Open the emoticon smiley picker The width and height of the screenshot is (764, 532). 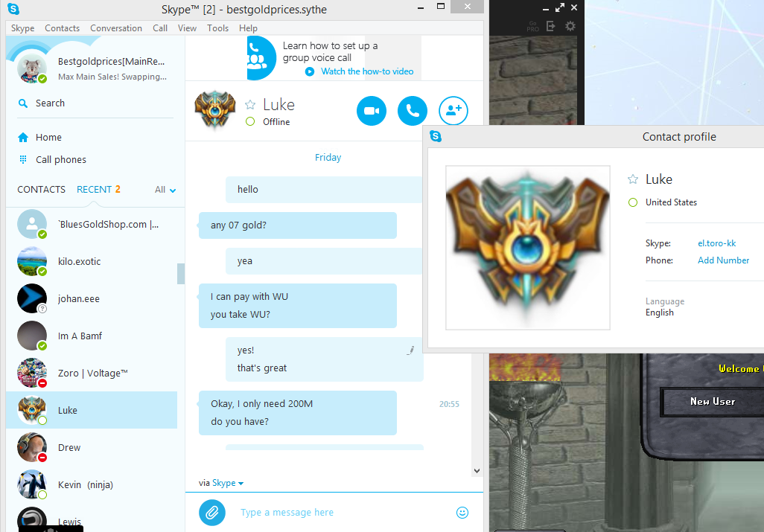[462, 512]
